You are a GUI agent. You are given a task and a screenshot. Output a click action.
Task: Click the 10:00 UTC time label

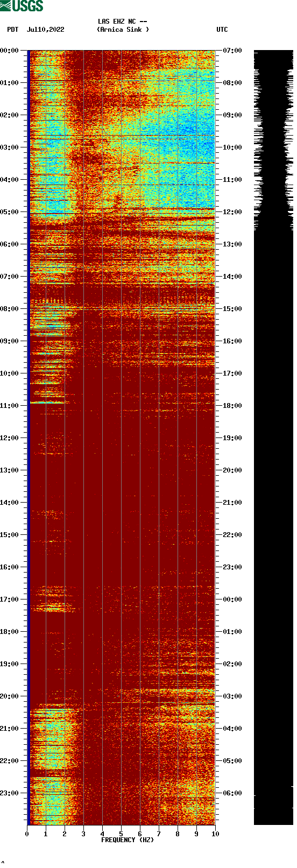[232, 147]
